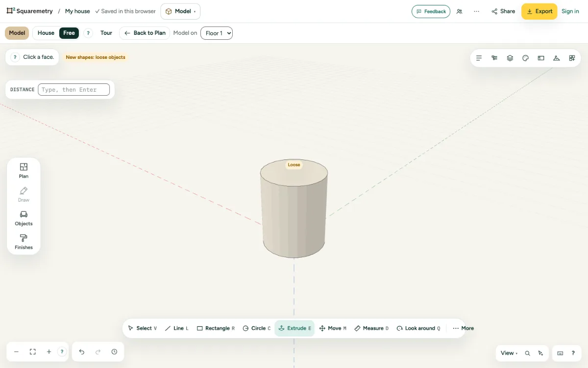Switch modeling mode to House
Screen dimensions: 588x368
[46, 33]
